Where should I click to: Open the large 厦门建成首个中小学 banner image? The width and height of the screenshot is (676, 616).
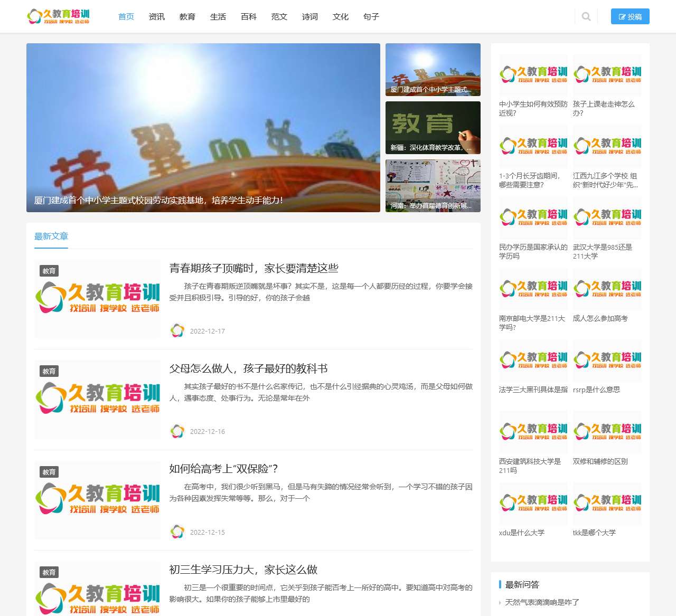tap(203, 128)
